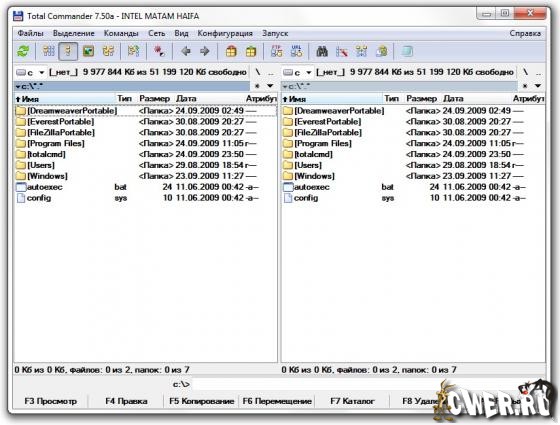Click the pack files gift box icon
This screenshot has width=560, height=425.
231,51
